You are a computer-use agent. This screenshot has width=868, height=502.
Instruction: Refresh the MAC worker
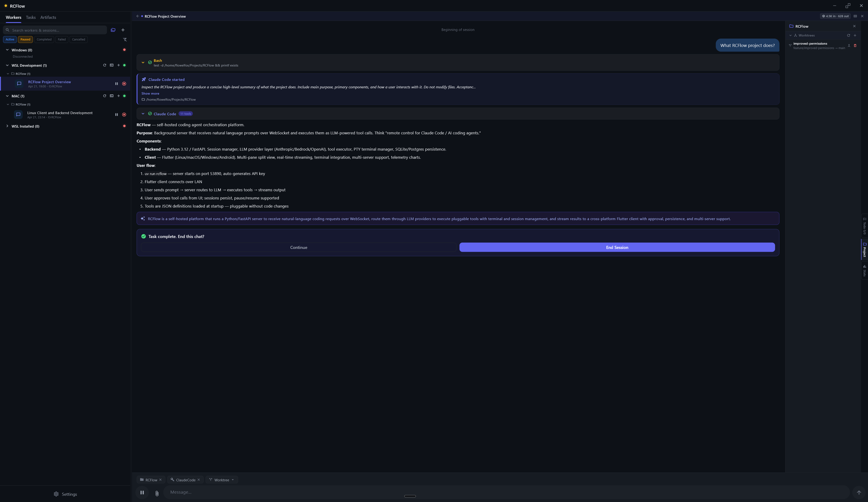pyautogui.click(x=105, y=96)
